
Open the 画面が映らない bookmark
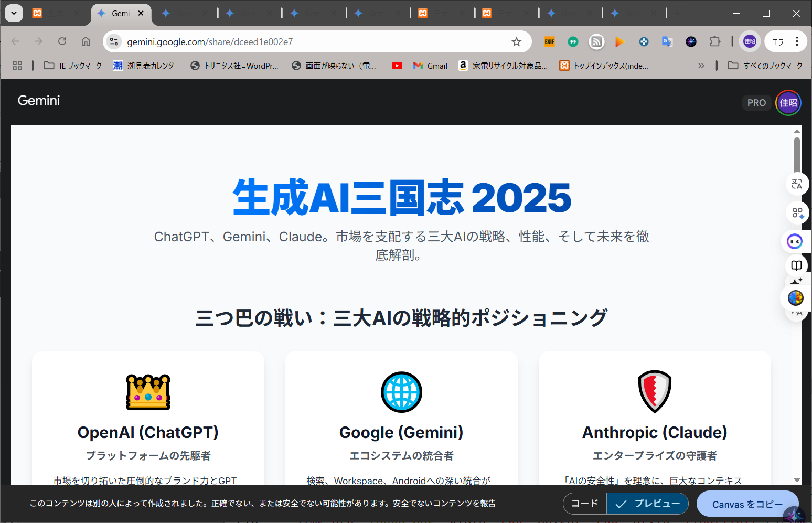click(334, 66)
